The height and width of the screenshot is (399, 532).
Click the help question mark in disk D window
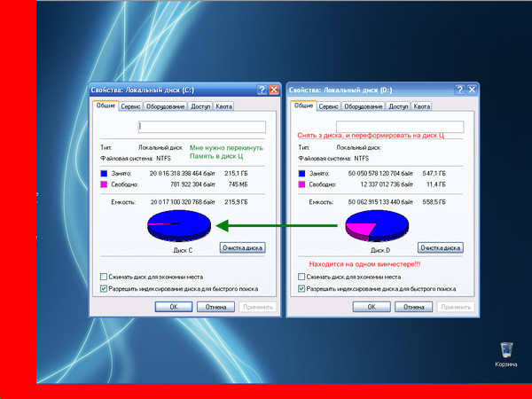point(459,90)
